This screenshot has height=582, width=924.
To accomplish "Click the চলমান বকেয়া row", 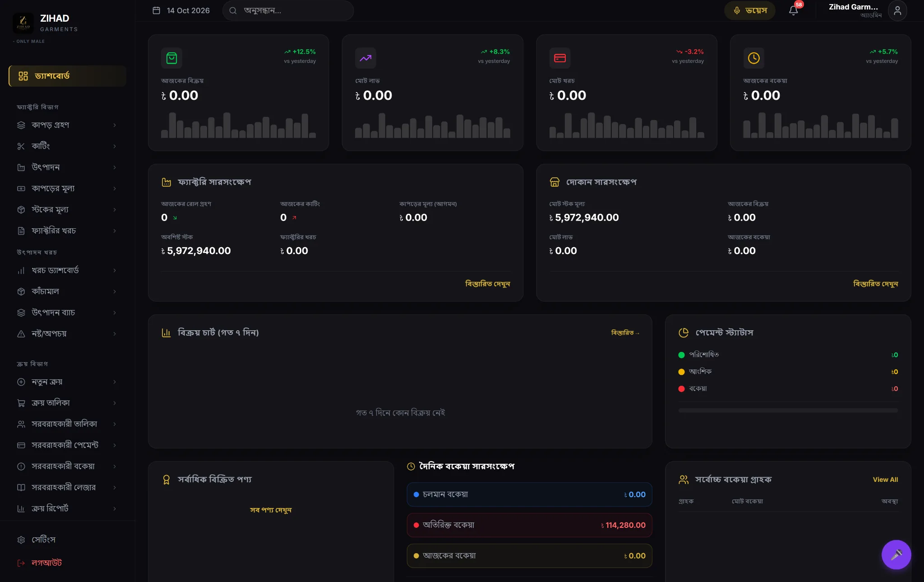I will 529,494.
